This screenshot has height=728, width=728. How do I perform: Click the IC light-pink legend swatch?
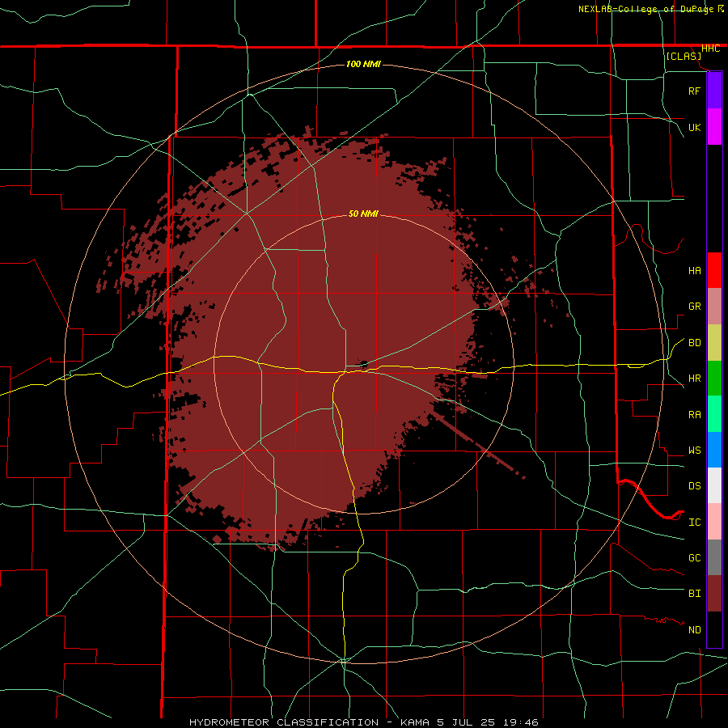714,522
